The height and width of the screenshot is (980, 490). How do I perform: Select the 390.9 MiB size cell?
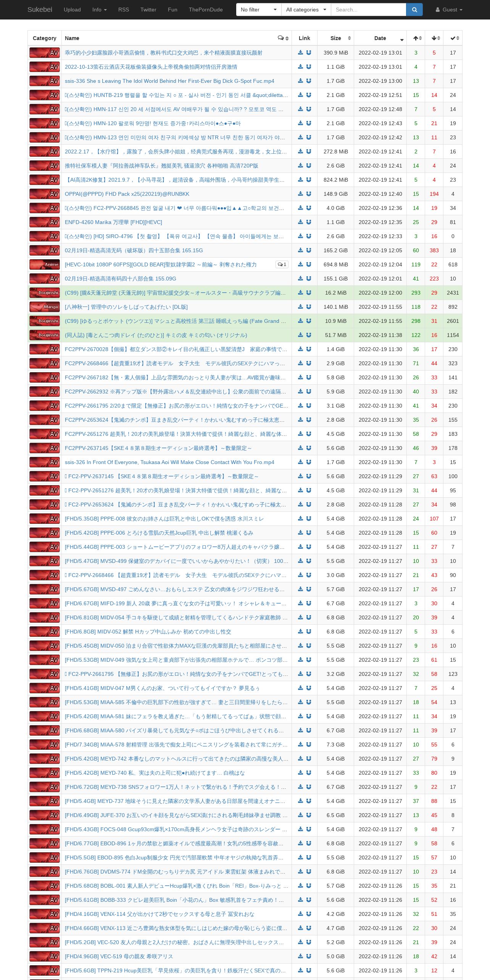(335, 53)
